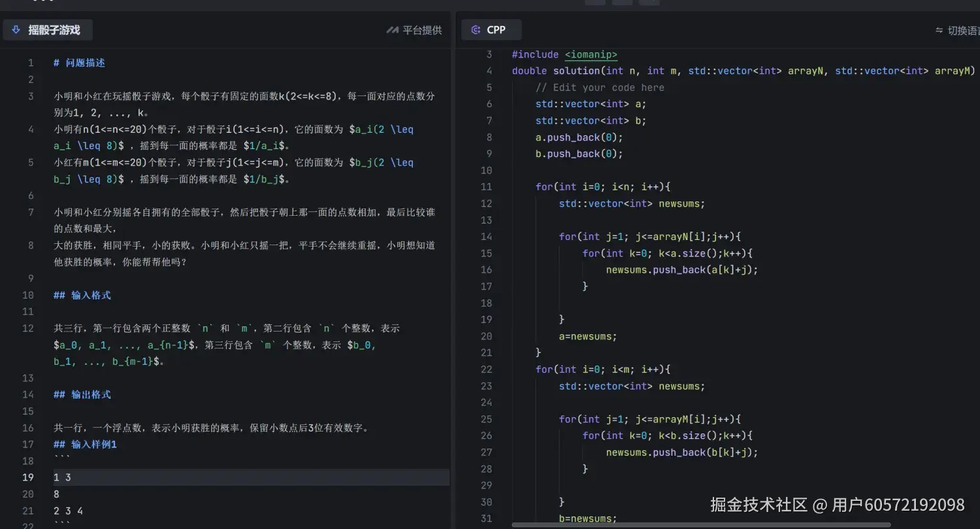
Task: Click the '## 输入样例1' heading
Action: coord(85,444)
